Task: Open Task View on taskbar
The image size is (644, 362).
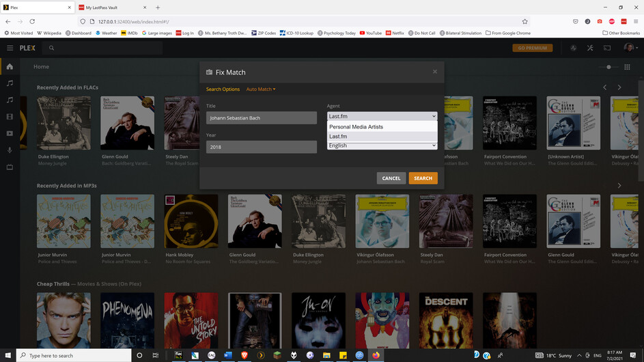Action: (155, 355)
